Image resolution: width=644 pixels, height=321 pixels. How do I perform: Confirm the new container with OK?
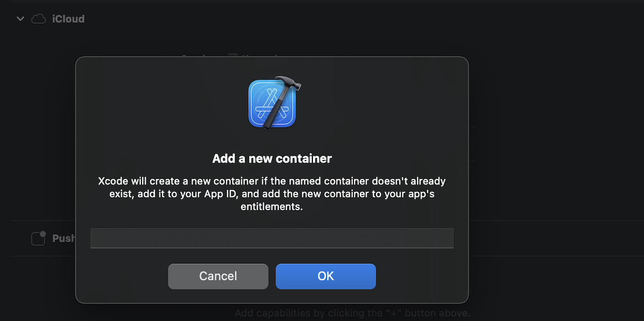click(326, 276)
